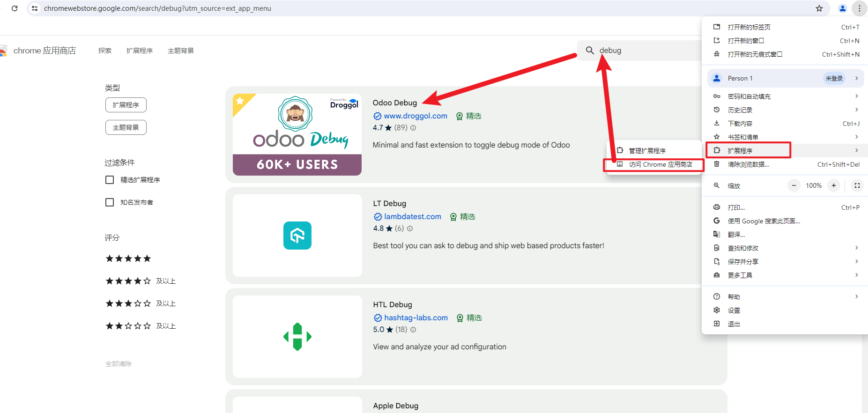Open site information icon in address bar
Image resolution: width=868 pixels, height=413 pixels.
pyautogui.click(x=35, y=8)
